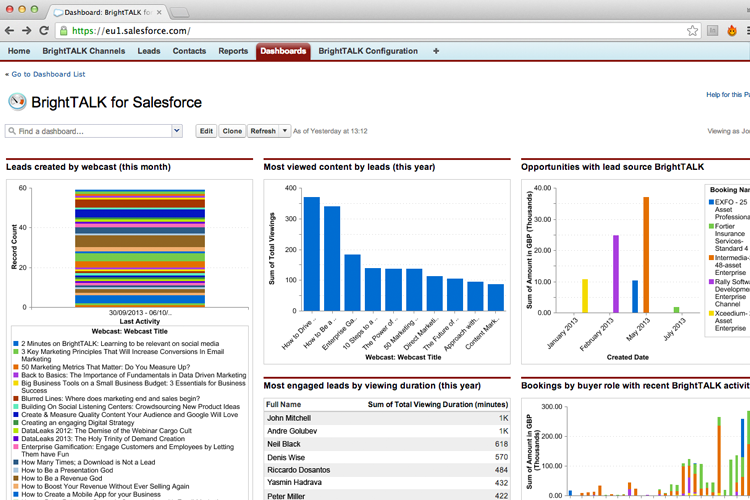Viewport: 750px width, 500px height.
Task: Click the browser back arrow
Action: click(11, 31)
